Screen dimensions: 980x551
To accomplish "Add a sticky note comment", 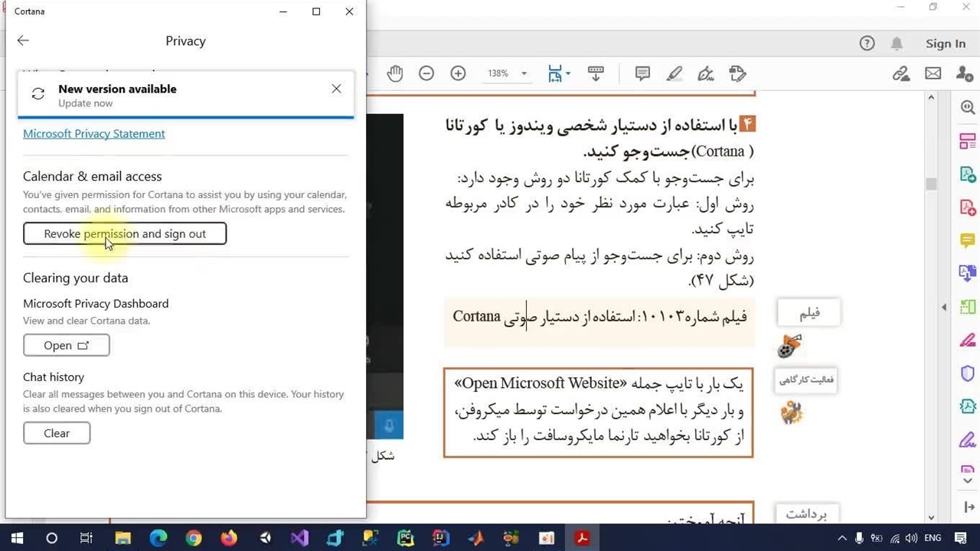I will (x=642, y=73).
